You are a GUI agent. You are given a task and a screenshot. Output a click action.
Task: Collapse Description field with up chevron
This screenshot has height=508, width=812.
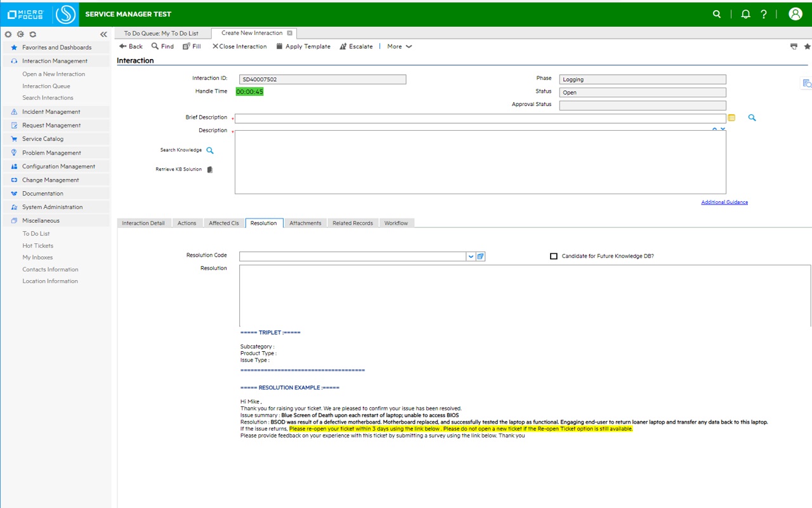tap(714, 129)
